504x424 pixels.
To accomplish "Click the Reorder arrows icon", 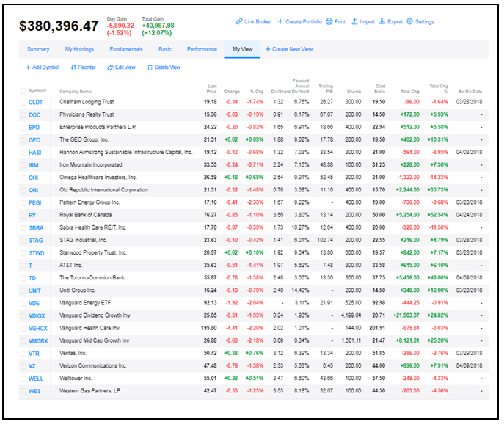I will (73, 67).
